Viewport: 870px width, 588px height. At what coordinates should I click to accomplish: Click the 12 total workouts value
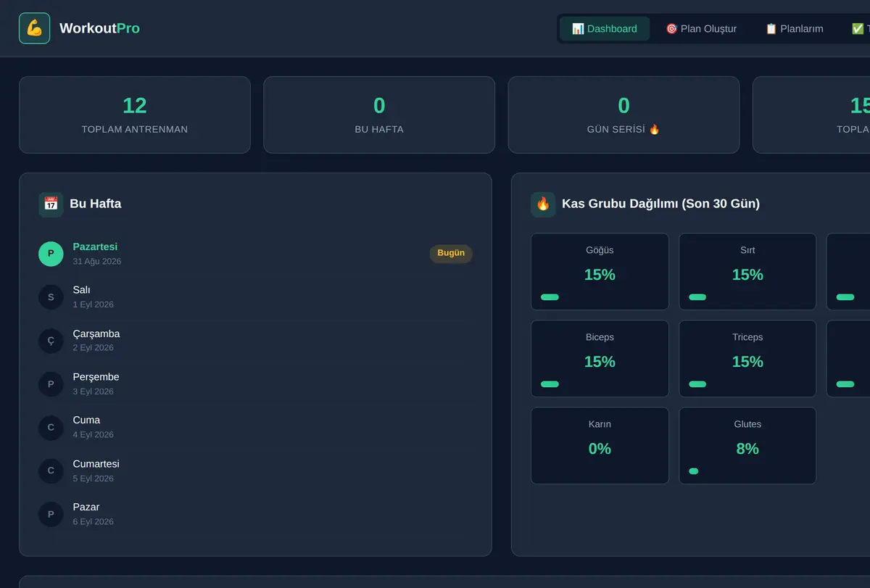click(135, 106)
